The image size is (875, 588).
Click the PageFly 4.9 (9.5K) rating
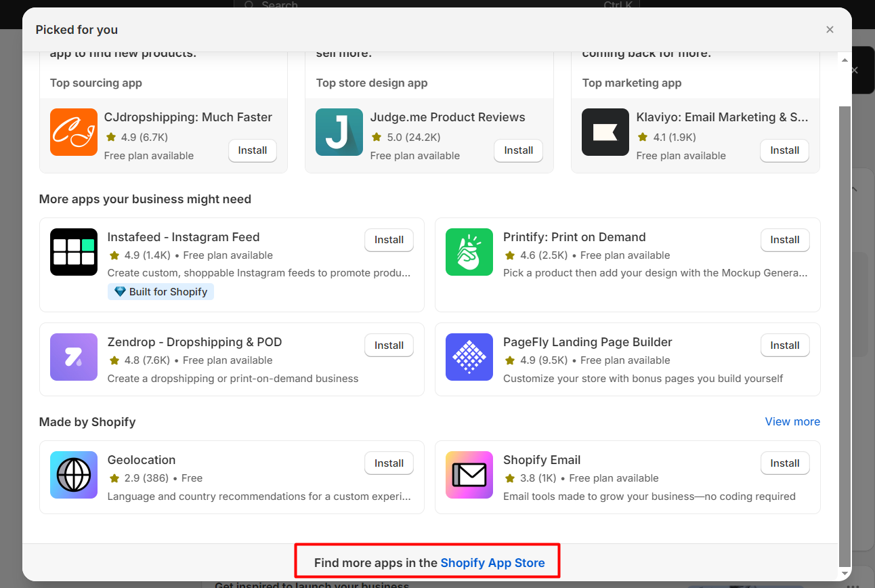click(536, 360)
